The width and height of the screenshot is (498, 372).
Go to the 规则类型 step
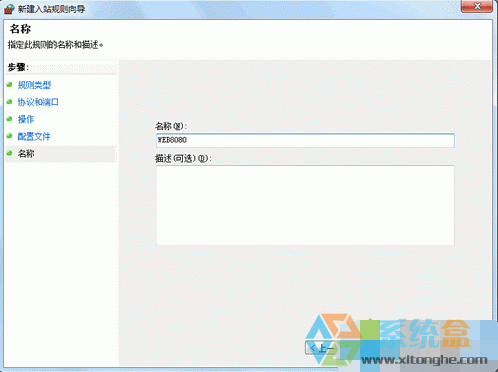[34, 85]
